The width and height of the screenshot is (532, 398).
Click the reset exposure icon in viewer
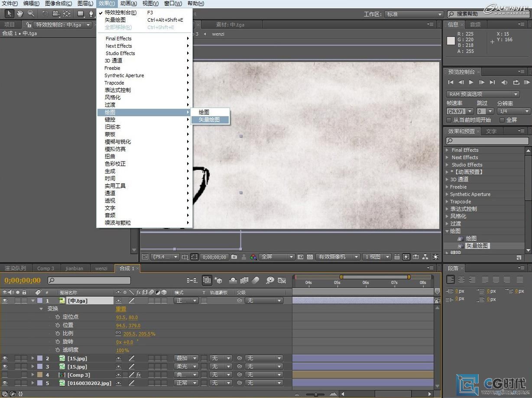(435, 257)
